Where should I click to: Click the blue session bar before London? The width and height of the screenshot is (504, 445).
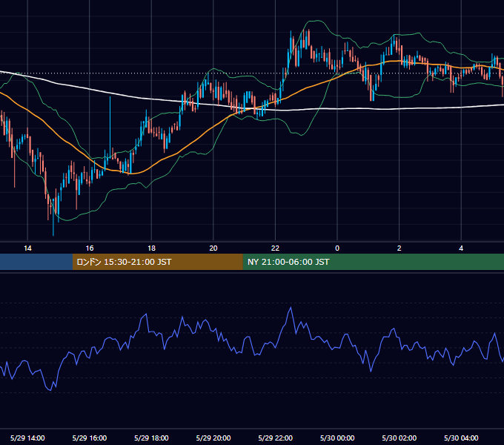[36, 262]
